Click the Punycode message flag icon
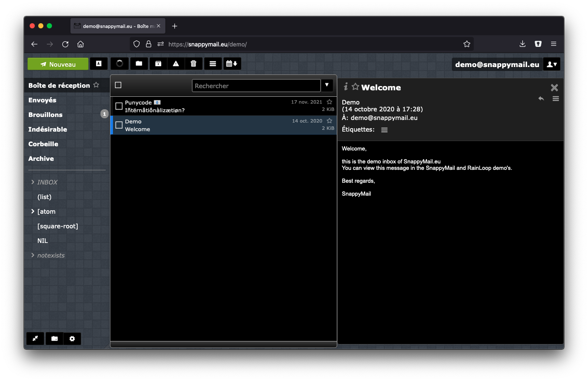Image resolution: width=588 pixels, height=381 pixels. (x=157, y=103)
